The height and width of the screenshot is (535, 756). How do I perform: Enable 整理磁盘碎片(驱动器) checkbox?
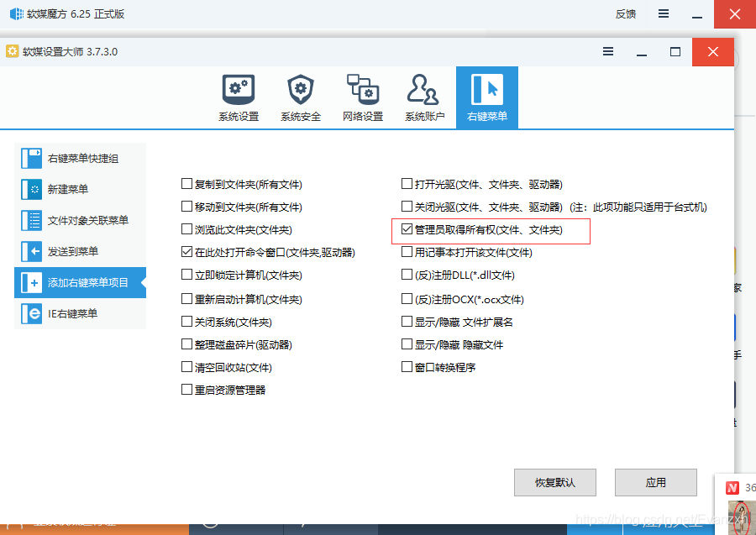click(x=186, y=344)
